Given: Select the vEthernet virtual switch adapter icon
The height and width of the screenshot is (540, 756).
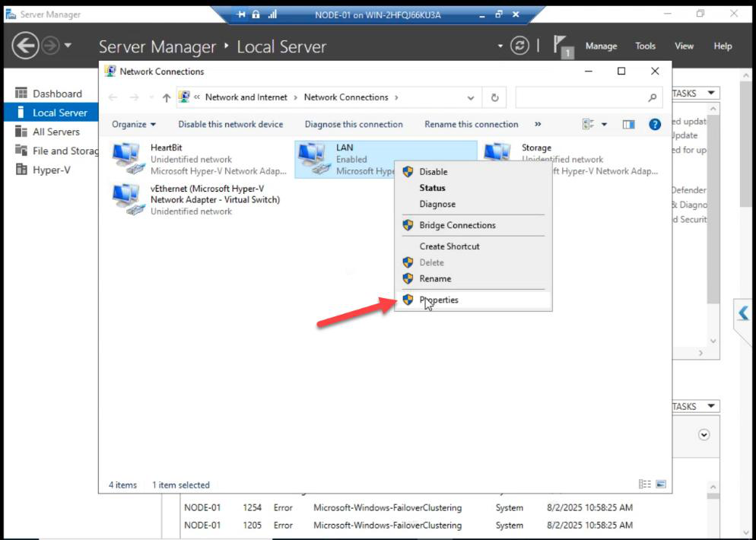Looking at the screenshot, I should point(128,199).
